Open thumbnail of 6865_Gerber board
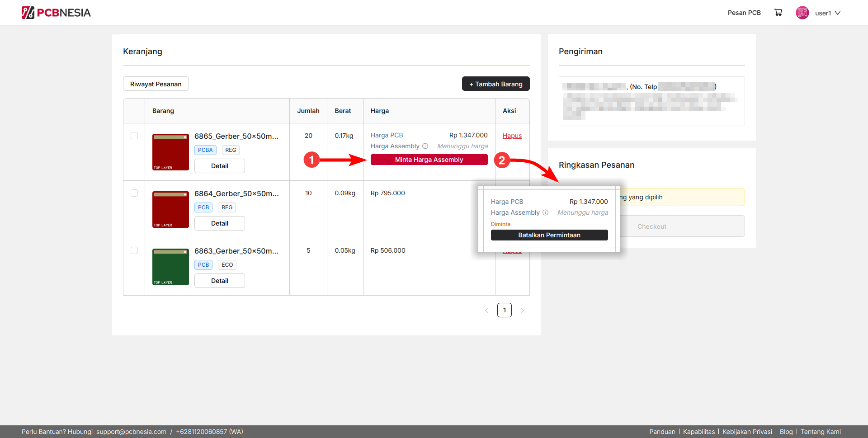Screen dimensions: 868x438 tap(170, 152)
